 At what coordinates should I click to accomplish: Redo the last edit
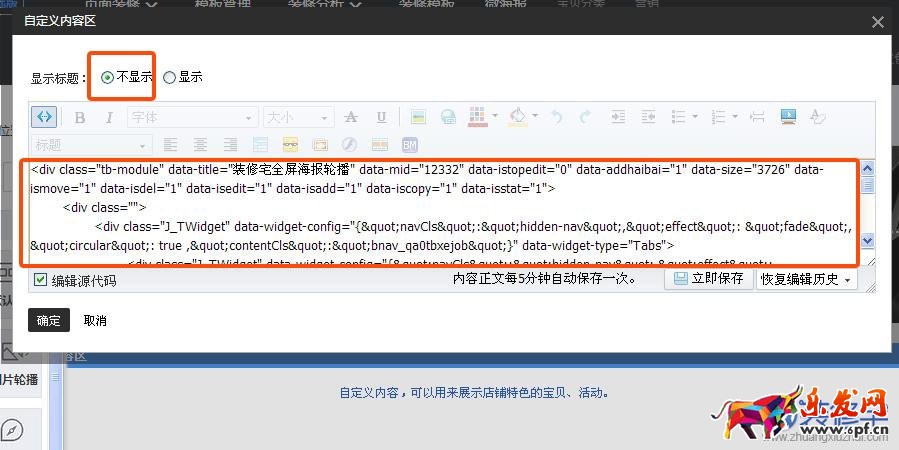tap(585, 118)
